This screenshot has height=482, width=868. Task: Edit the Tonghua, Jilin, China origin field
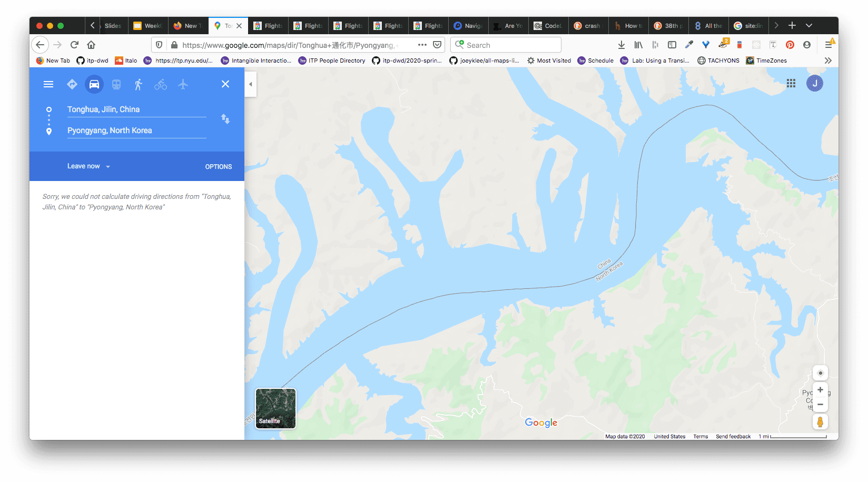[136, 109]
